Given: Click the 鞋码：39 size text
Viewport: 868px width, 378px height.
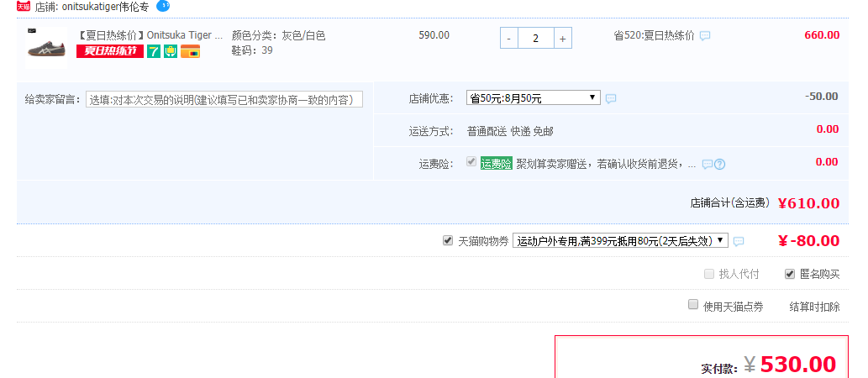Looking at the screenshot, I should 252,50.
